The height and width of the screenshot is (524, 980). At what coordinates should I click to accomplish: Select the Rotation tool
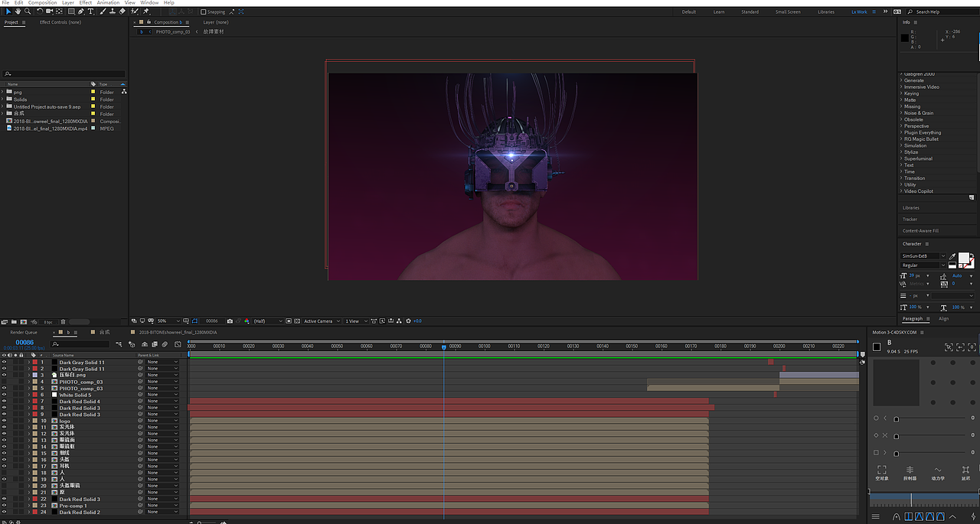coord(40,11)
